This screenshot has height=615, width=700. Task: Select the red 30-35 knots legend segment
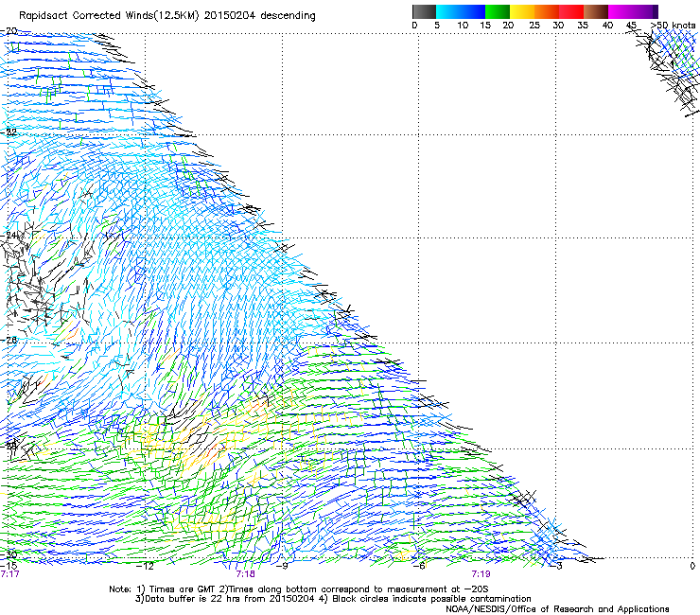[571, 11]
